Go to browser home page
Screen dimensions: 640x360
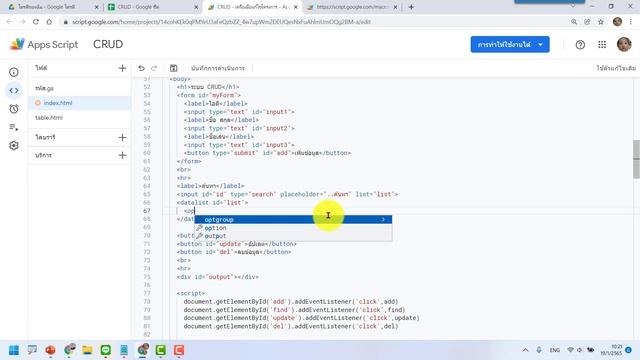coord(49,22)
